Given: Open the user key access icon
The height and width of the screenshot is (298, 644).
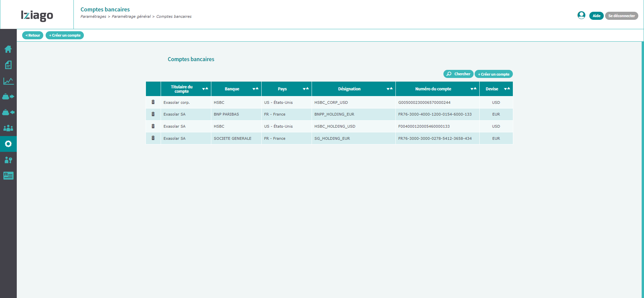Looking at the screenshot, I should 8,160.
